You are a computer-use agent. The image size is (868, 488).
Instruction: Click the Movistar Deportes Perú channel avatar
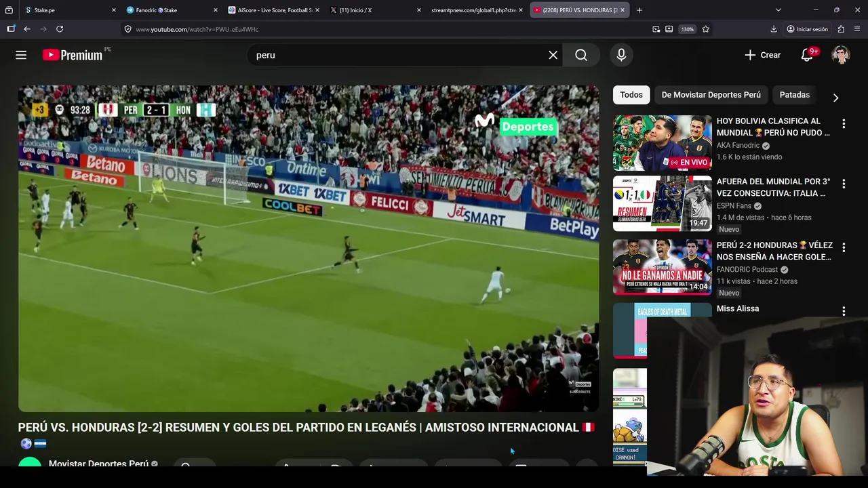(30, 464)
